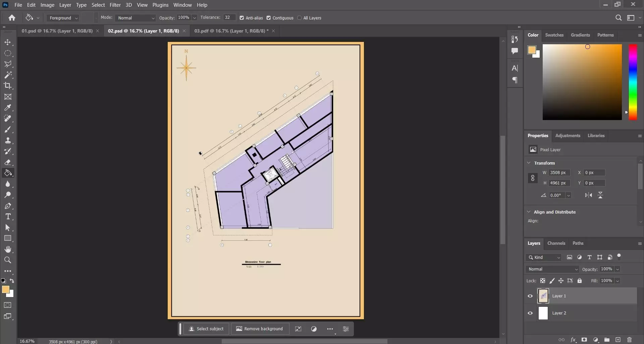Open the Patterns panel tab
644x344 pixels.
(x=605, y=35)
